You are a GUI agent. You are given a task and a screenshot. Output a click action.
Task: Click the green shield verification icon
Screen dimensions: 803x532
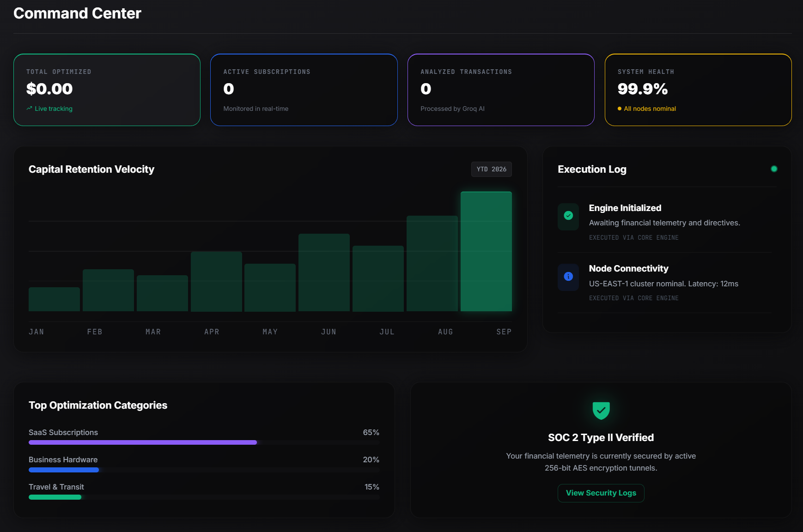(601, 410)
